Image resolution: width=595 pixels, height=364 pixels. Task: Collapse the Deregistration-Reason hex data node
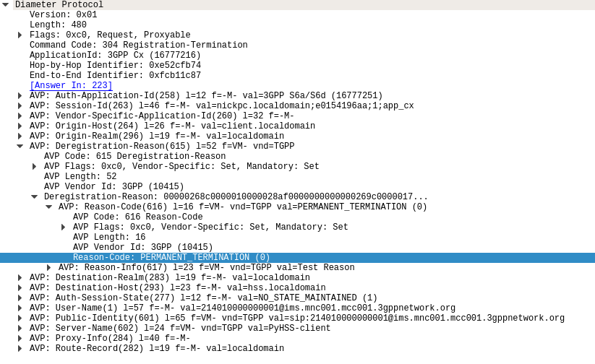coord(34,196)
